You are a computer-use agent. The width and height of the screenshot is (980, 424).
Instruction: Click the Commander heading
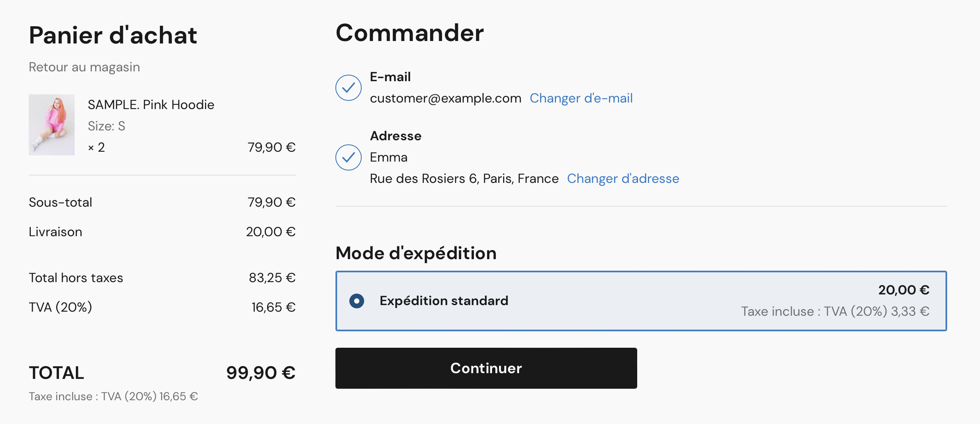click(410, 33)
